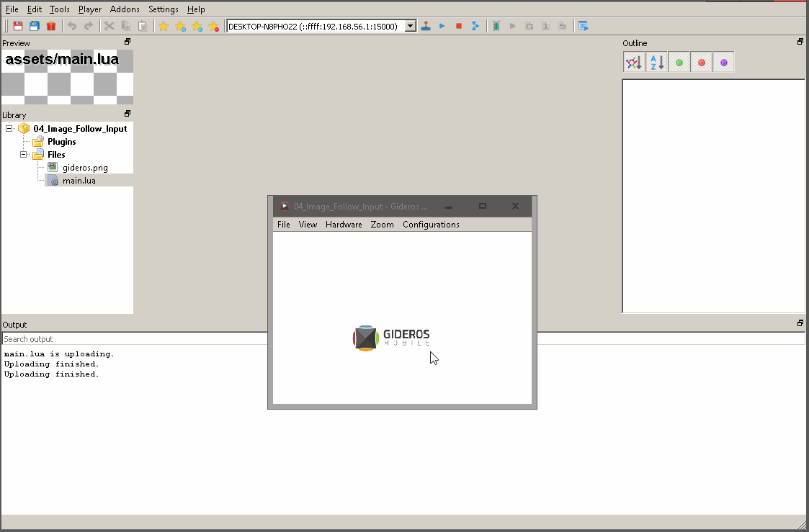809x532 pixels.
Task: Collapse the Files folder in the Library
Action: [x=24, y=154]
